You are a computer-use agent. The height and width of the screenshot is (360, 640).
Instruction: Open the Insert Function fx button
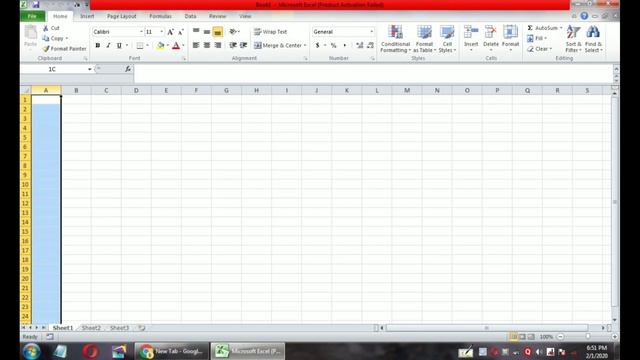pos(128,69)
